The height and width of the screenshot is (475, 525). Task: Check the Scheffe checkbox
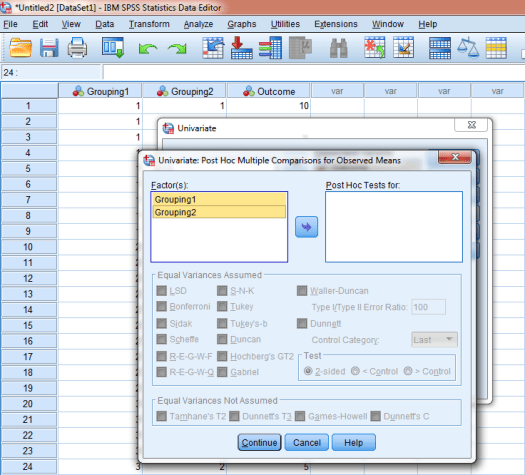click(162, 339)
